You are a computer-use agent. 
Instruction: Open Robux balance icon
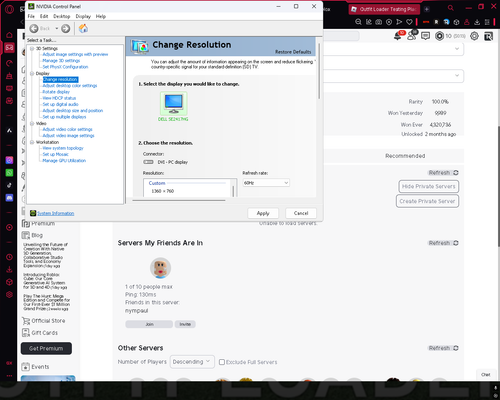pyautogui.click(x=440, y=36)
